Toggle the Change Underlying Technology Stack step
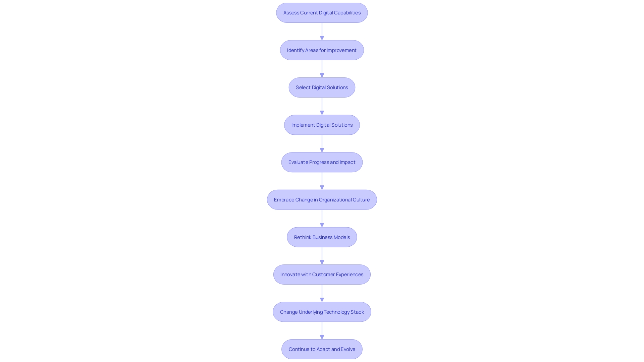 (322, 312)
